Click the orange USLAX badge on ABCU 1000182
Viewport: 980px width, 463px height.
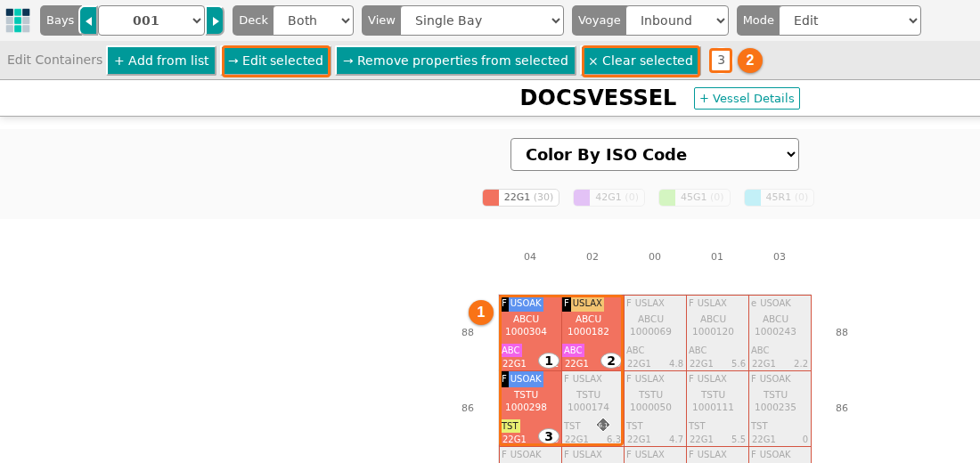pyautogui.click(x=587, y=304)
